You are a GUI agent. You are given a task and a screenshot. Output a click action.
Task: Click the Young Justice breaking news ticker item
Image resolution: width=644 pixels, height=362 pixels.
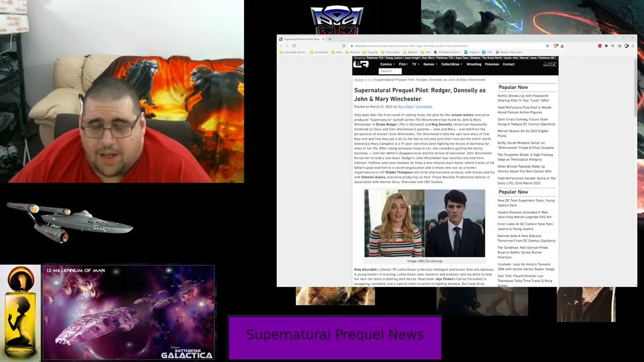[394, 58]
